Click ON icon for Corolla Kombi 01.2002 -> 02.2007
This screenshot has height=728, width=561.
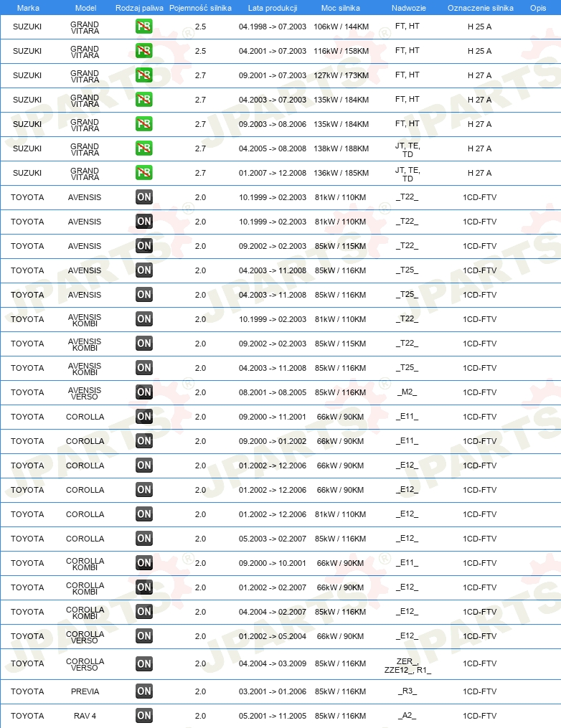[144, 587]
